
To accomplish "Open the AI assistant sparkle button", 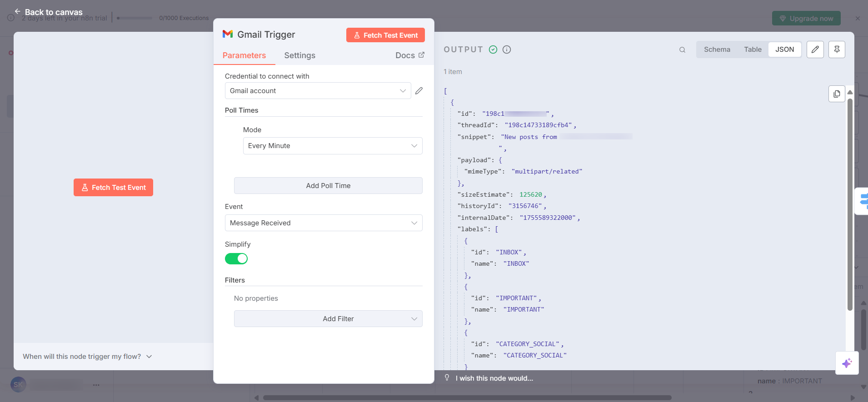I will pos(847,363).
